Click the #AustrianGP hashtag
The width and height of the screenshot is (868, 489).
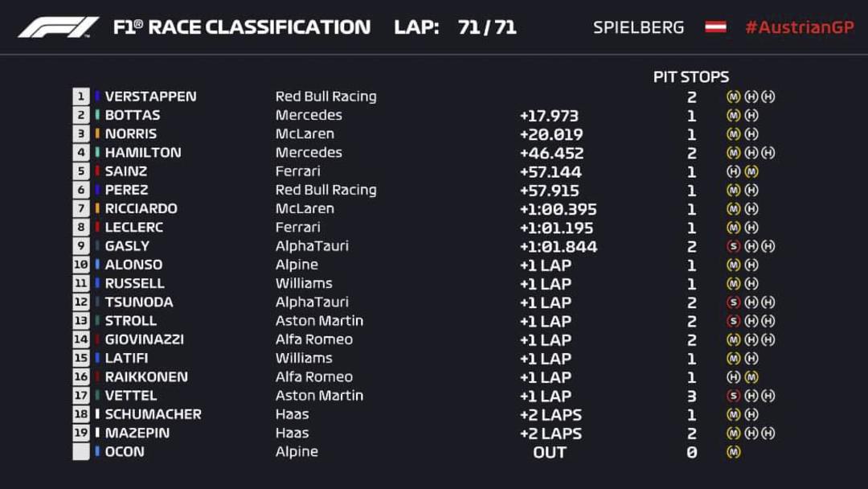(800, 27)
